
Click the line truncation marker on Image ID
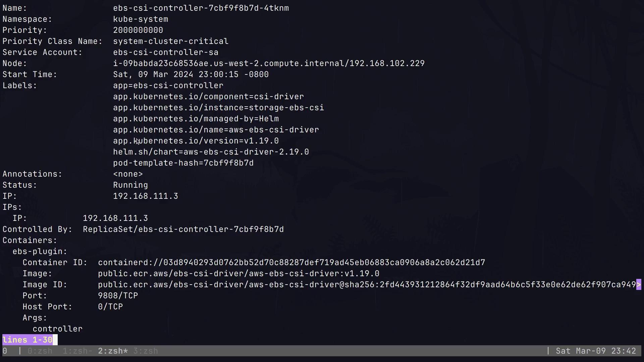tap(639, 285)
